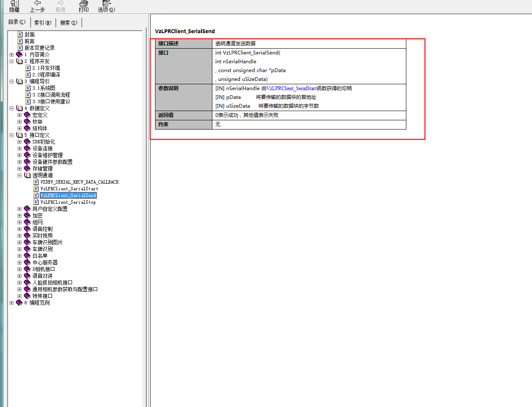The image size is (532, 407).
Task: Expand the 结构体 node
Action: pos(19,128)
